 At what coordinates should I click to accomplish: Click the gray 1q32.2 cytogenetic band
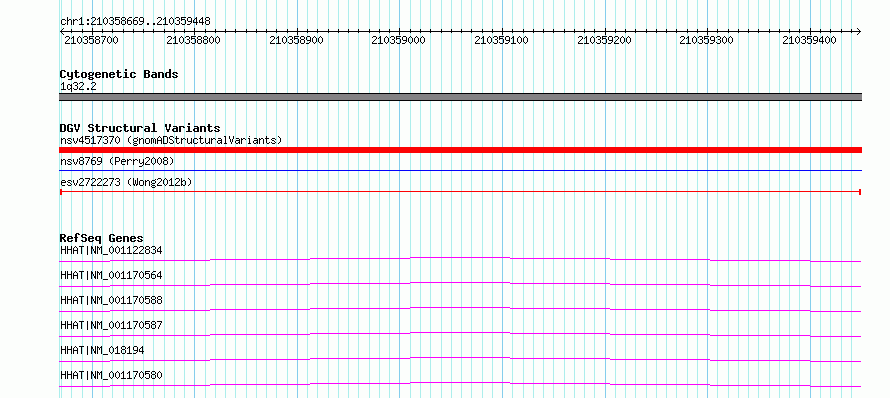[460, 97]
